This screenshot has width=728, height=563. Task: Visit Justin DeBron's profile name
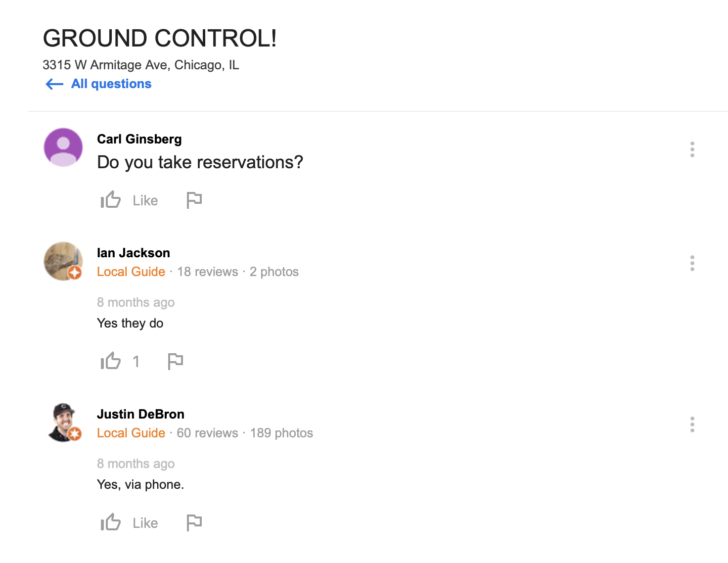[x=140, y=414]
